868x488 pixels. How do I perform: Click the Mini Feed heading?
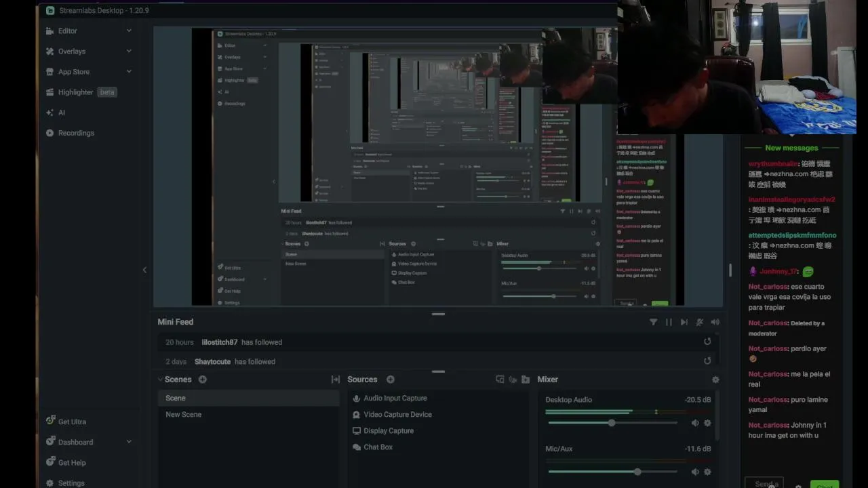coord(176,322)
